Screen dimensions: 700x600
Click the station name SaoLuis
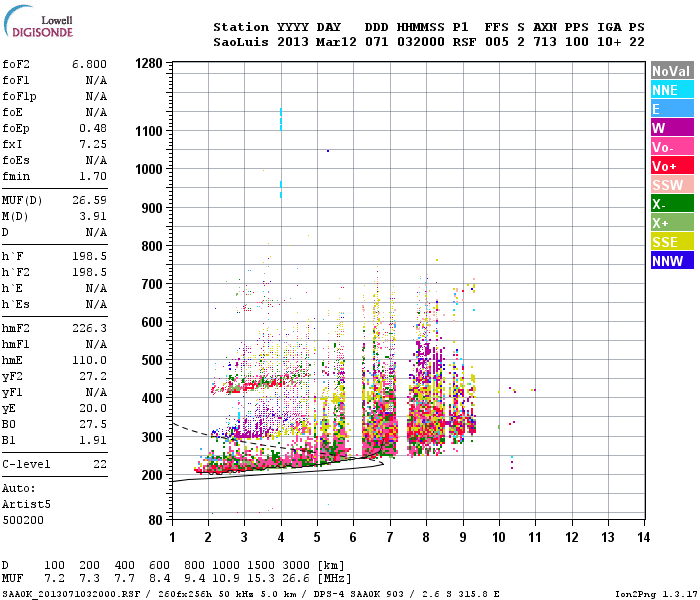(241, 42)
